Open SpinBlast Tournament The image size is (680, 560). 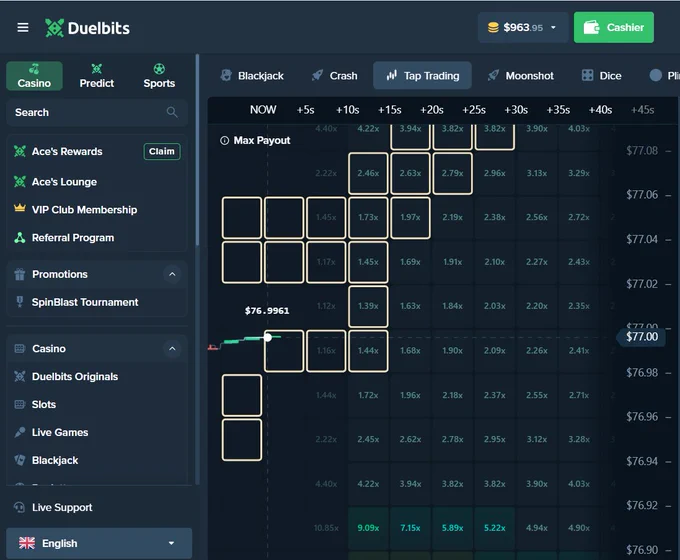pyautogui.click(x=85, y=302)
